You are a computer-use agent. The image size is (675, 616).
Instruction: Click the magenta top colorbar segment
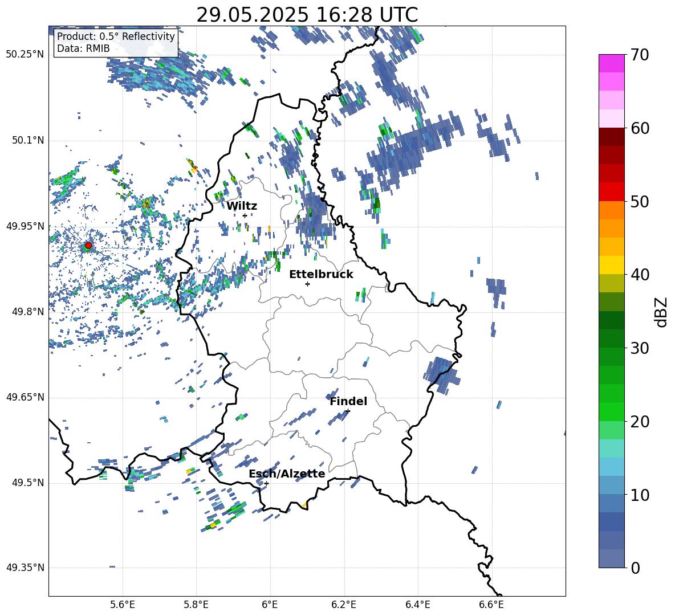[611, 64]
